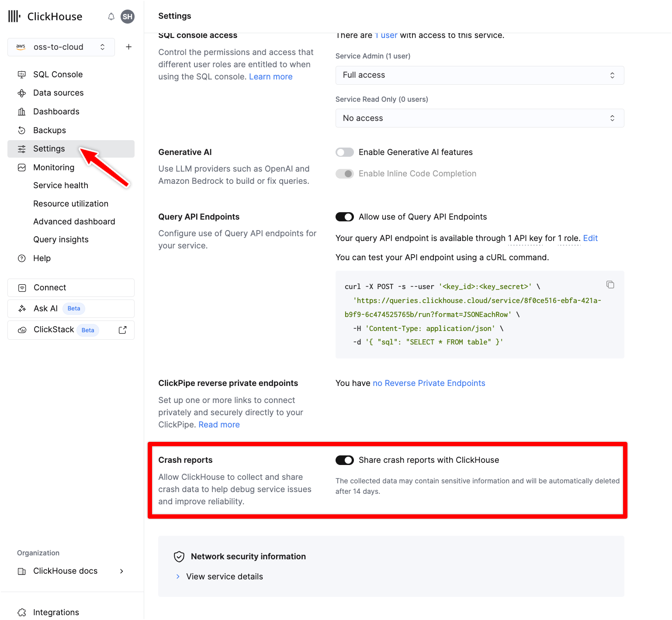The width and height of the screenshot is (672, 620).
Task: Open the Service Read Only access dropdown
Action: tap(479, 118)
